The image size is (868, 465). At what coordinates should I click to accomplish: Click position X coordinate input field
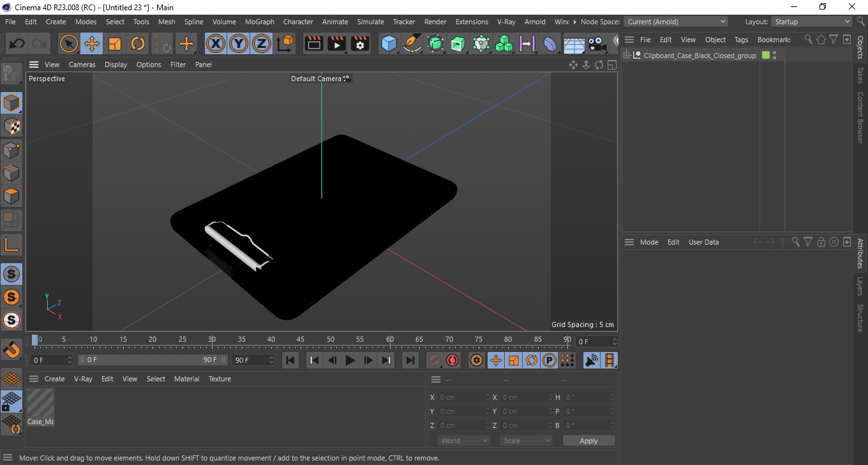tap(465, 397)
